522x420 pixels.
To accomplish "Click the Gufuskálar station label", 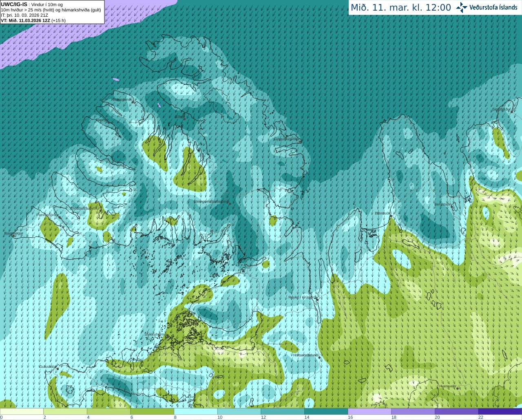I will click(x=48, y=367).
